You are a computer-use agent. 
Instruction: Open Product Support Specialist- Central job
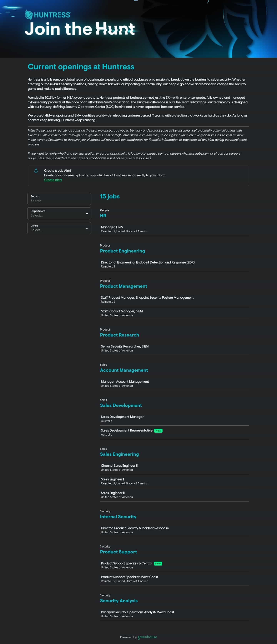coord(174,565)
